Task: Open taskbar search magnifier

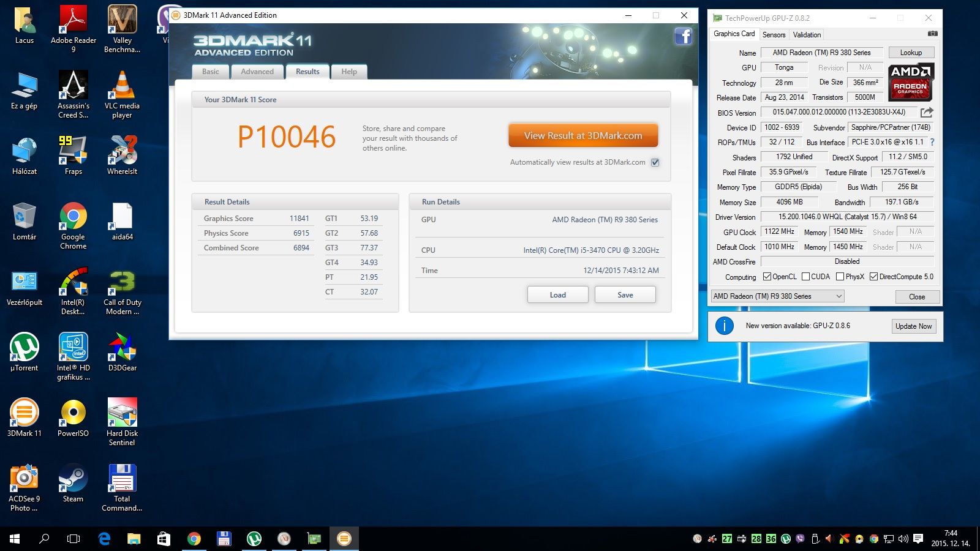Action: pyautogui.click(x=44, y=539)
